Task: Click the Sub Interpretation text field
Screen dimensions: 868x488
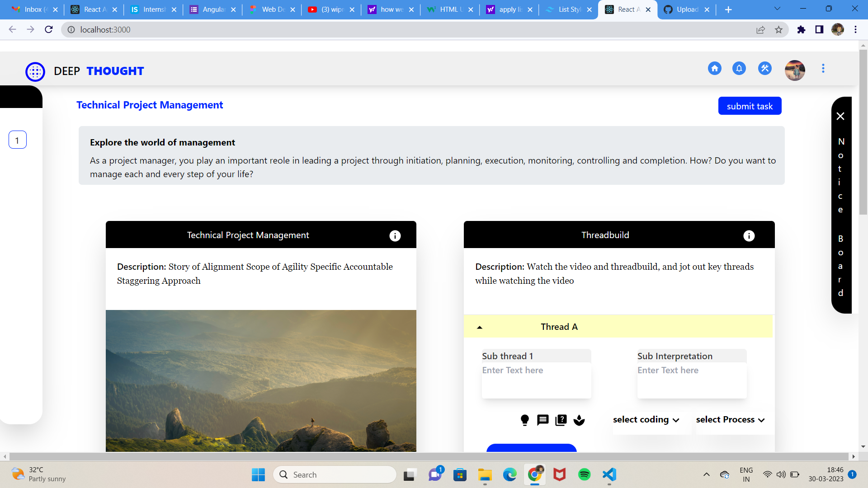Action: pyautogui.click(x=691, y=380)
